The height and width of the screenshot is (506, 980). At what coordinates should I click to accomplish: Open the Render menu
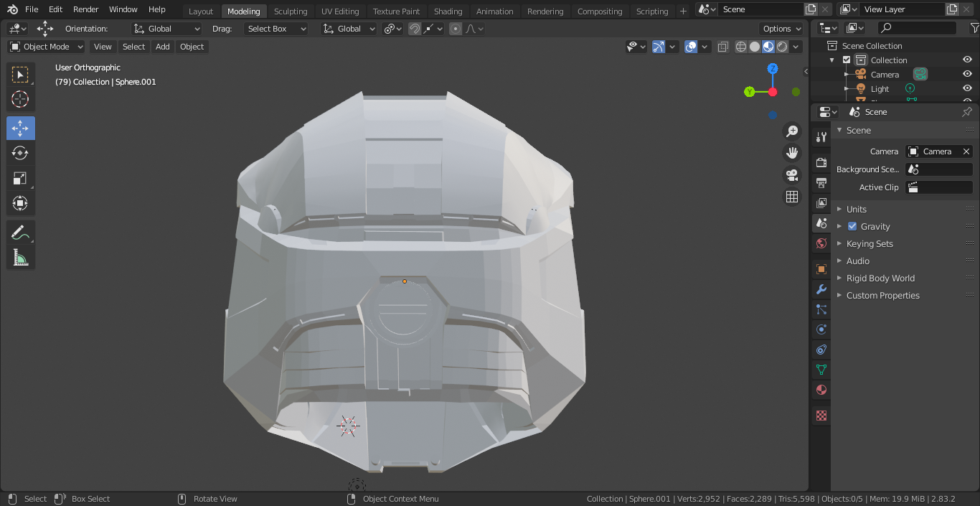pyautogui.click(x=85, y=9)
